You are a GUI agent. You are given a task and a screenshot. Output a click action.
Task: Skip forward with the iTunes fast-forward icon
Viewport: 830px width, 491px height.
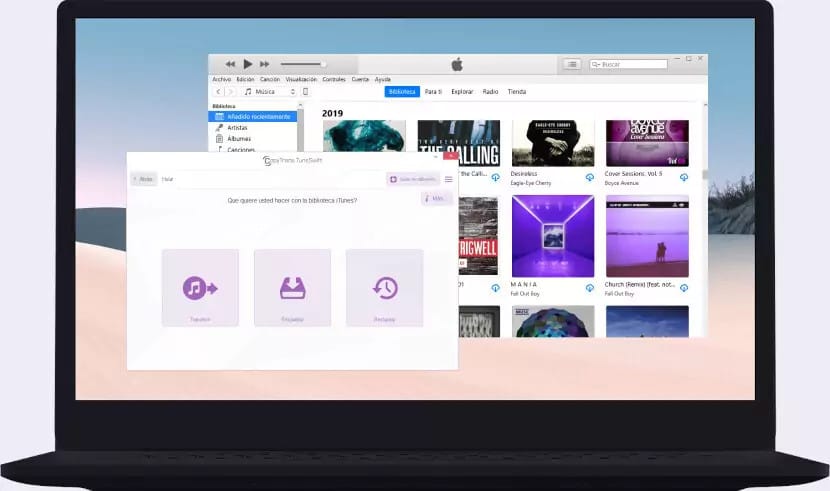[x=265, y=64]
